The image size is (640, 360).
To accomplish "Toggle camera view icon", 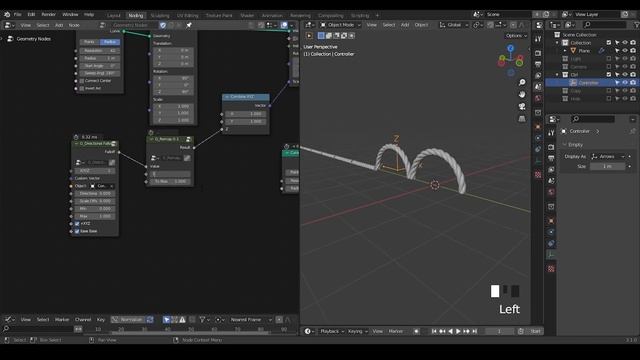I will pos(522,107).
